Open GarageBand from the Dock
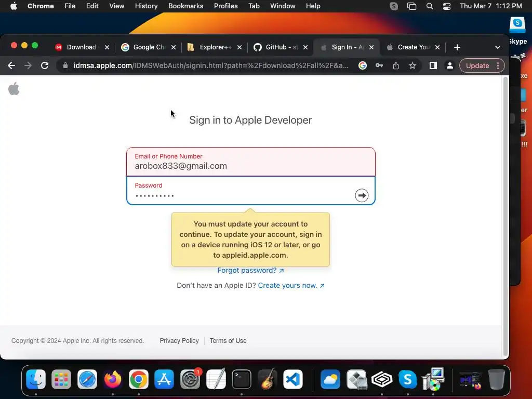This screenshot has height=399, width=532. (268, 379)
